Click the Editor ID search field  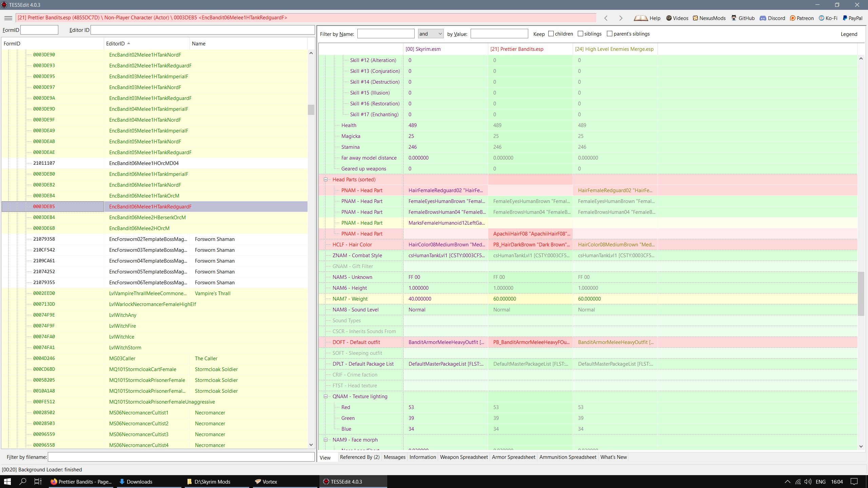203,30
